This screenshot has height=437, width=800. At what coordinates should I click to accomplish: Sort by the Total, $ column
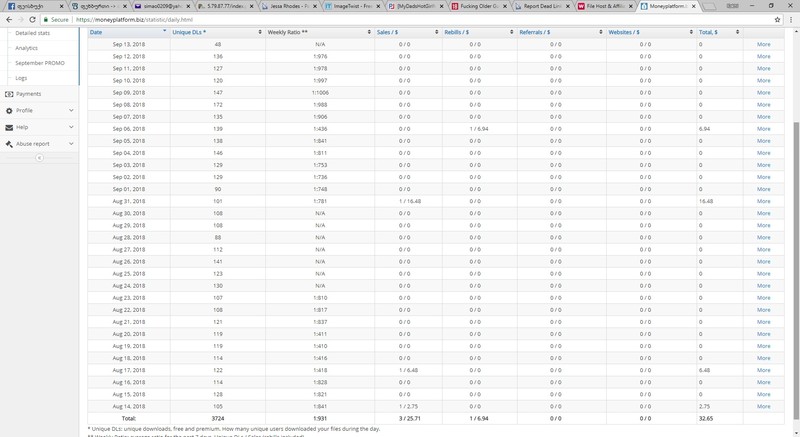click(x=719, y=32)
